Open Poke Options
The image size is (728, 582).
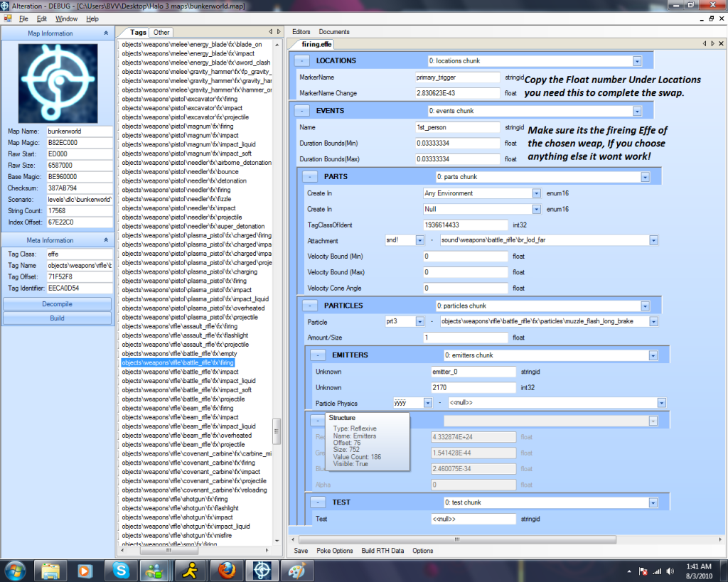pos(334,551)
